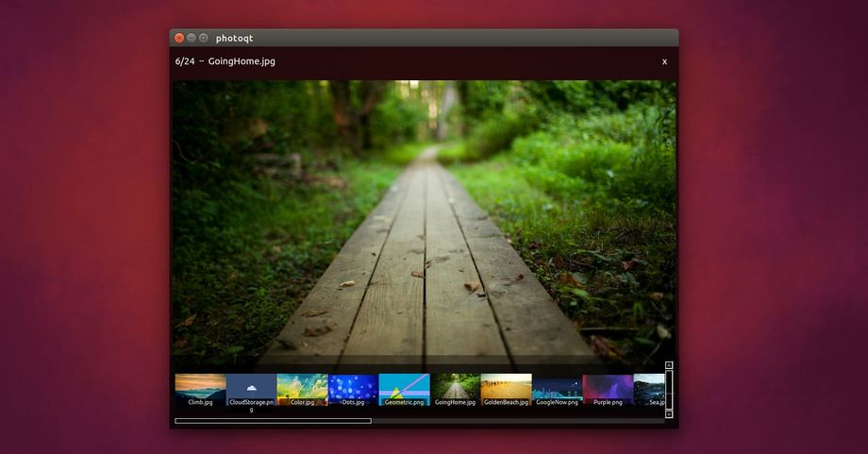
Task: Click the horizontal thumbnail scrollbar handle
Action: pyautogui.click(x=273, y=421)
